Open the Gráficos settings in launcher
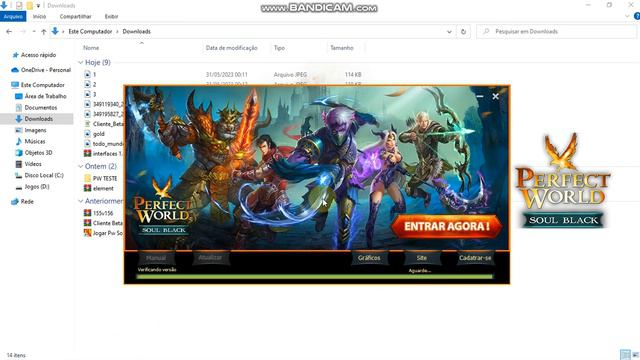The width and height of the screenshot is (640, 360). (369, 258)
